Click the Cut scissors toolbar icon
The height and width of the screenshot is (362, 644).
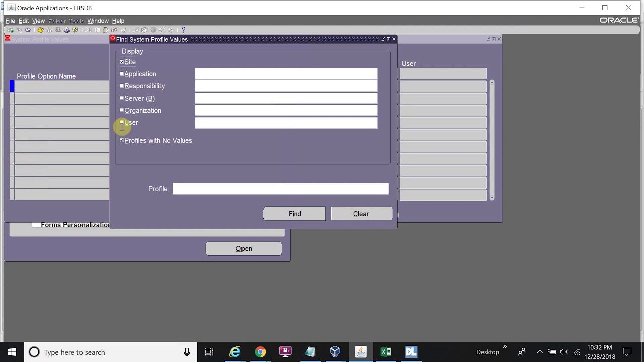(89, 30)
